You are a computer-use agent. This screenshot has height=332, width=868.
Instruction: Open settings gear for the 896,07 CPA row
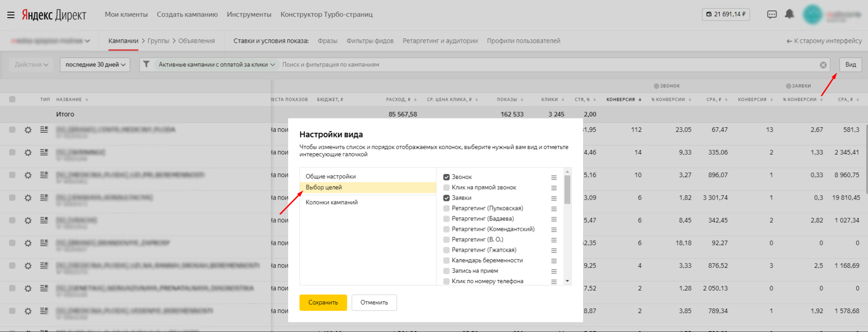[28, 175]
